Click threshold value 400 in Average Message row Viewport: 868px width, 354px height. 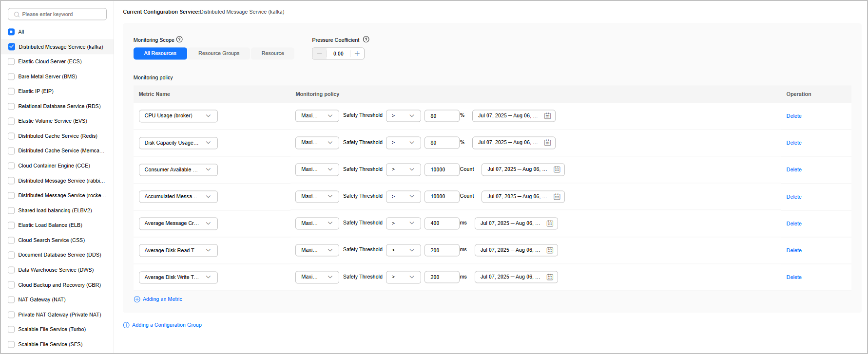click(442, 224)
